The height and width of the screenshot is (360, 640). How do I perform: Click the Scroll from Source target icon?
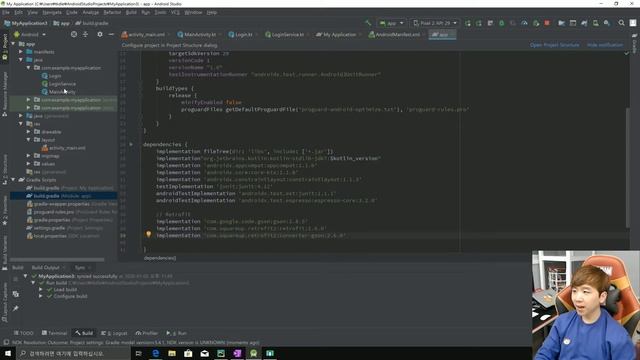point(74,35)
